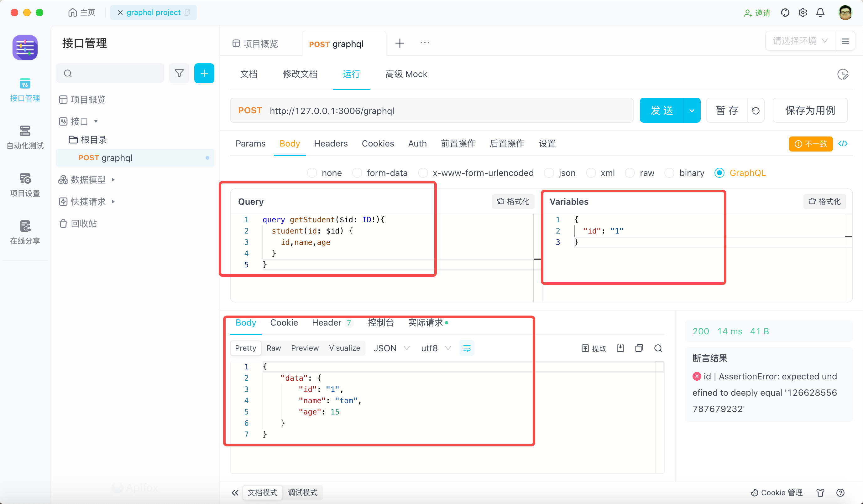Image resolution: width=863 pixels, height=504 pixels.
Task: Select the json body type radio
Action: [x=549, y=173]
